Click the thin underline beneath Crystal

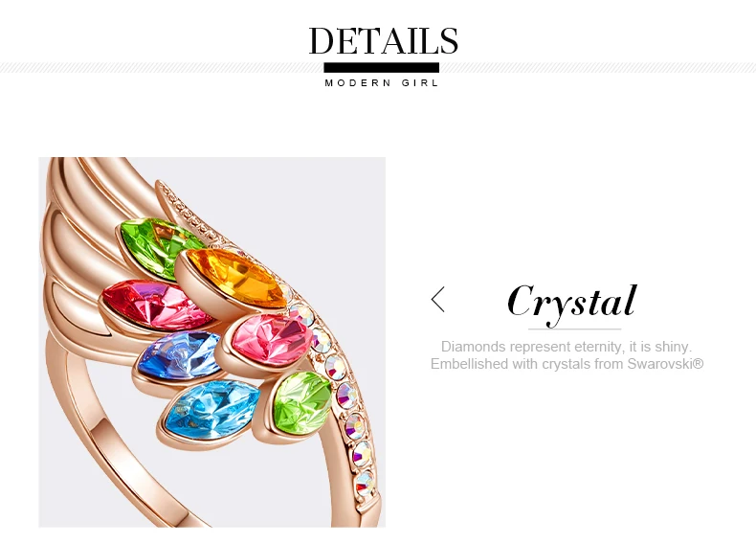click(574, 329)
